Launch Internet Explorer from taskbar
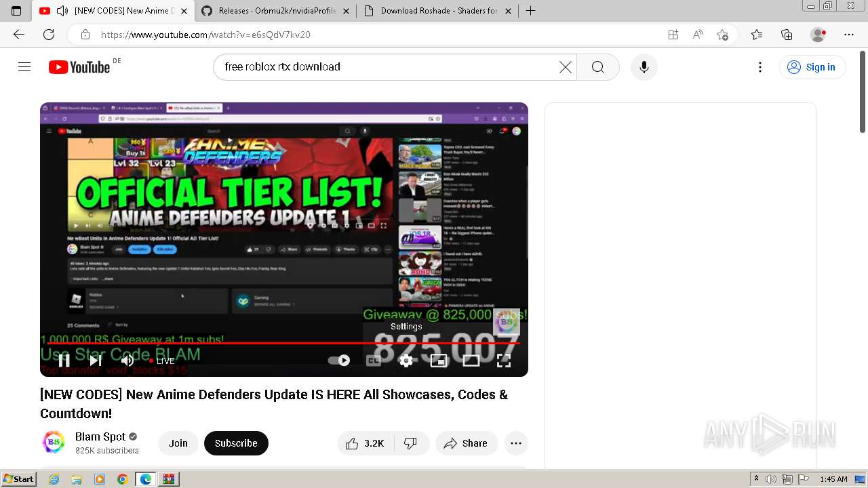The image size is (868, 488). click(x=54, y=479)
